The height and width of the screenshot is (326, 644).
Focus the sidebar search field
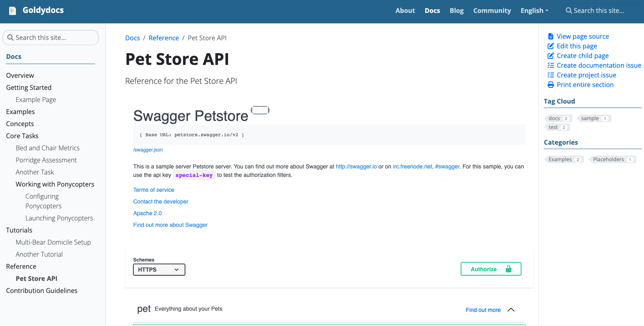[x=50, y=37]
